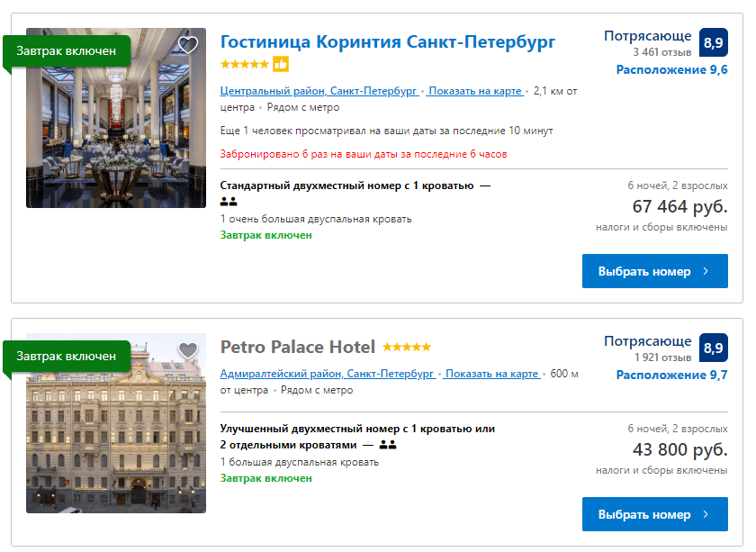Click Corinthia five-star rating icons
This screenshot has width=756, height=552.
244,64
